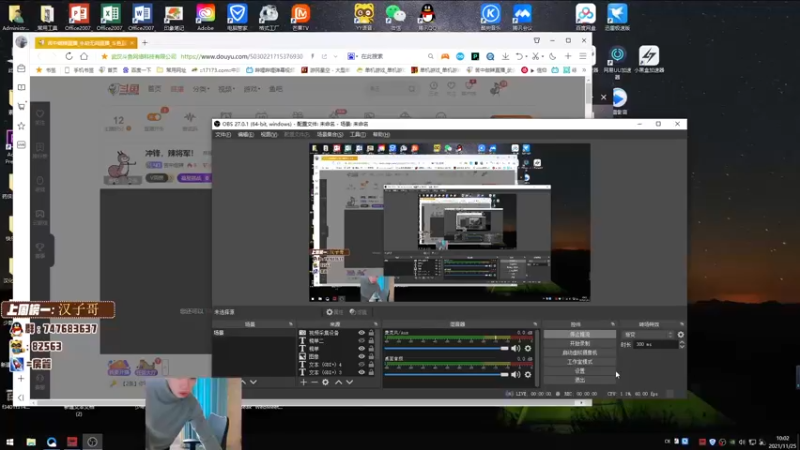Open the QQ penguin desktop shortcut
Screen dimensions: 800x450
428,16
